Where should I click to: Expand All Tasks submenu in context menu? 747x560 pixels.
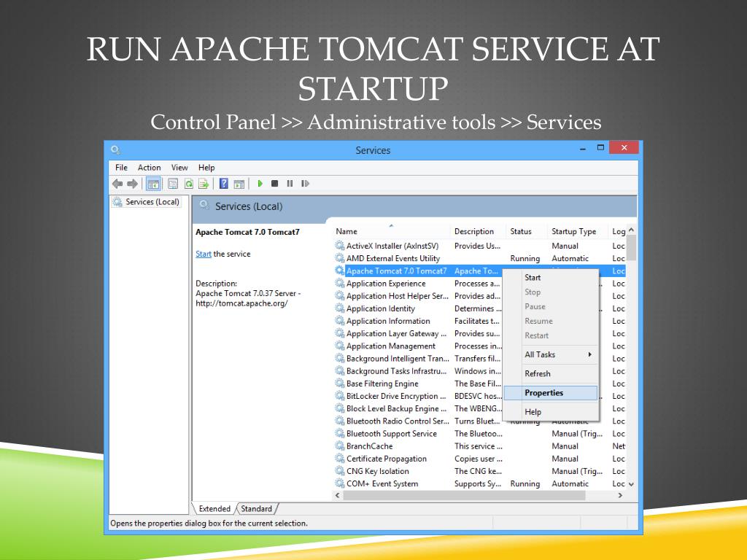pos(551,355)
